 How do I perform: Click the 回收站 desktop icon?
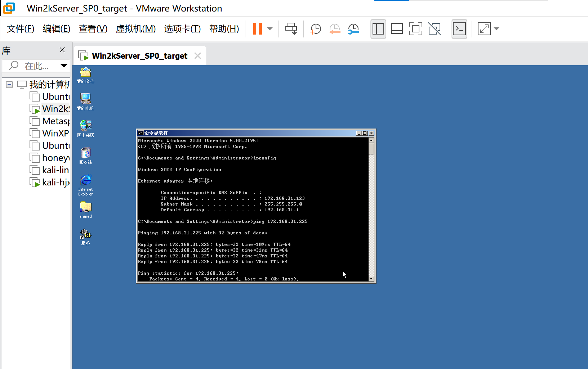[x=85, y=156]
